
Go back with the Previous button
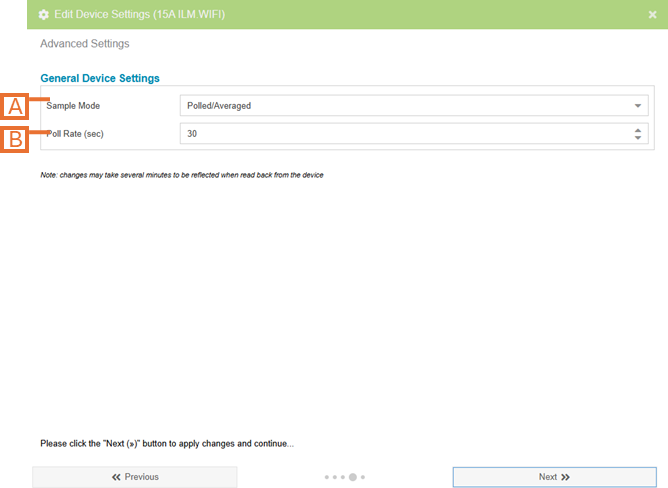pyautogui.click(x=135, y=477)
